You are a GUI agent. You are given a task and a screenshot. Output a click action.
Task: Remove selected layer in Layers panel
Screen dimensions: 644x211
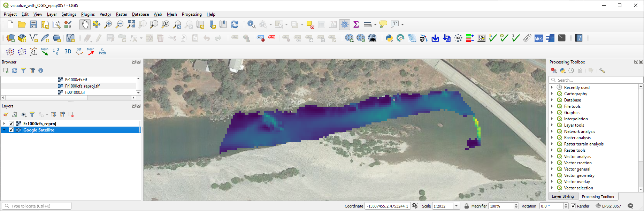click(x=71, y=114)
